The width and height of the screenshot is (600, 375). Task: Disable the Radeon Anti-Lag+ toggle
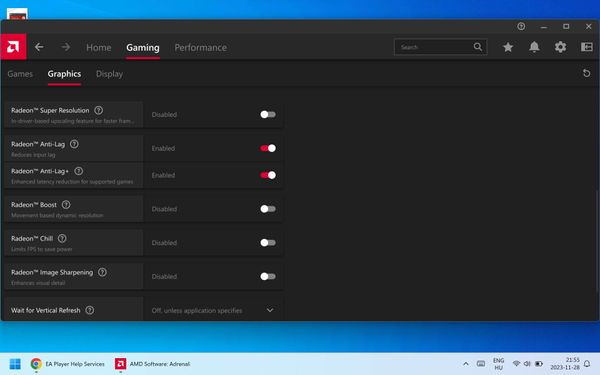[x=268, y=175]
